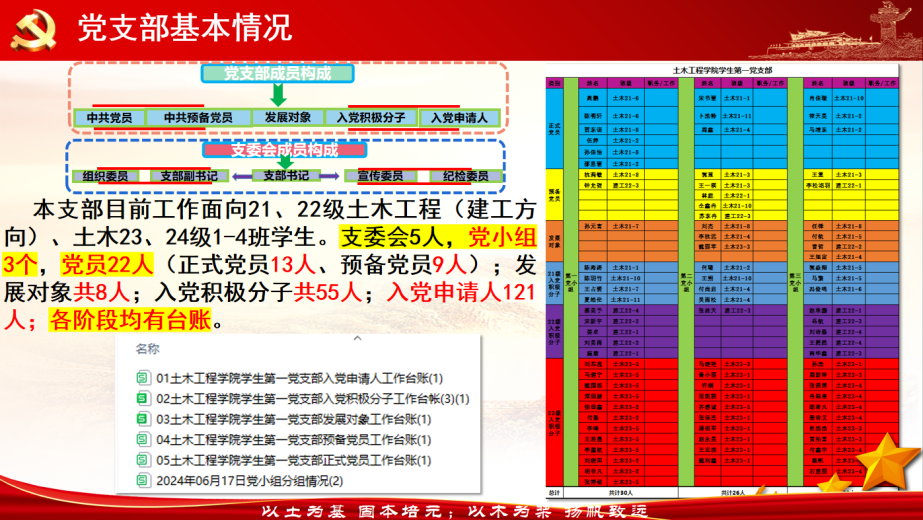The width and height of the screenshot is (923, 520).
Task: Click file icon of 05 正式党员工作台账
Action: click(x=142, y=460)
